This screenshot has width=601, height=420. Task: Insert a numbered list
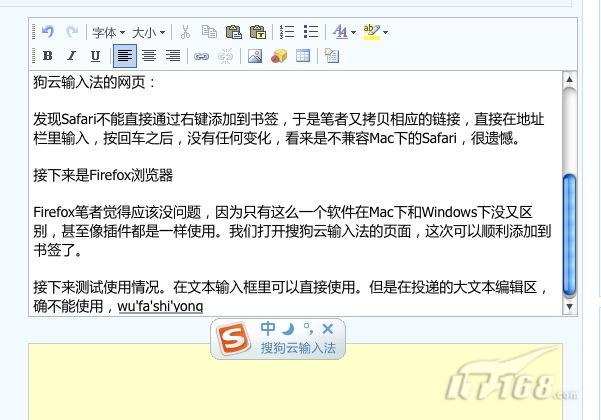click(287, 32)
